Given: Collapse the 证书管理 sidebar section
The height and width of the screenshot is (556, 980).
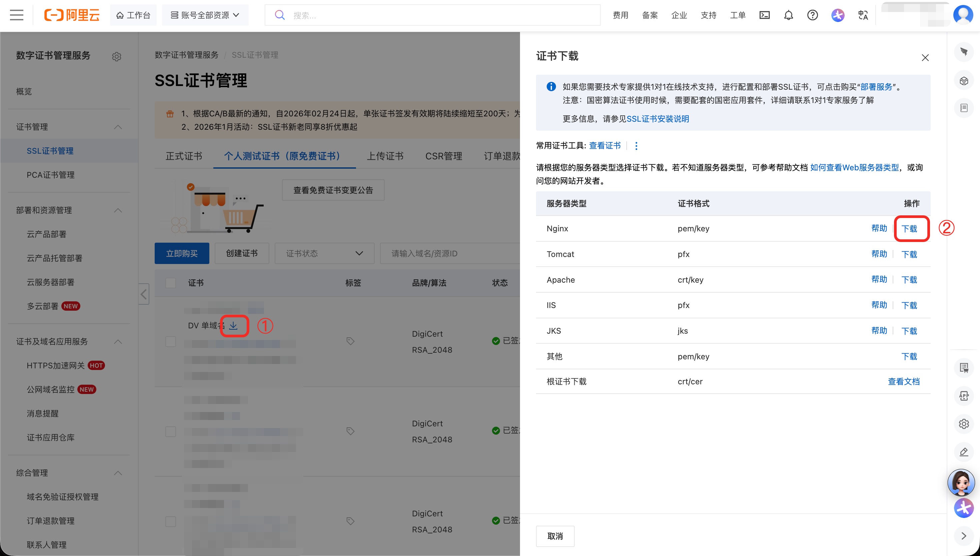Looking at the screenshot, I should 118,127.
